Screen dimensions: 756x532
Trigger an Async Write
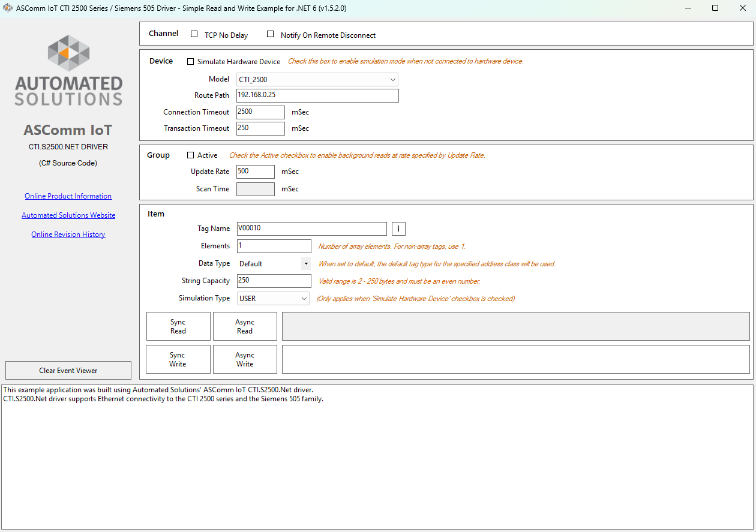click(245, 359)
